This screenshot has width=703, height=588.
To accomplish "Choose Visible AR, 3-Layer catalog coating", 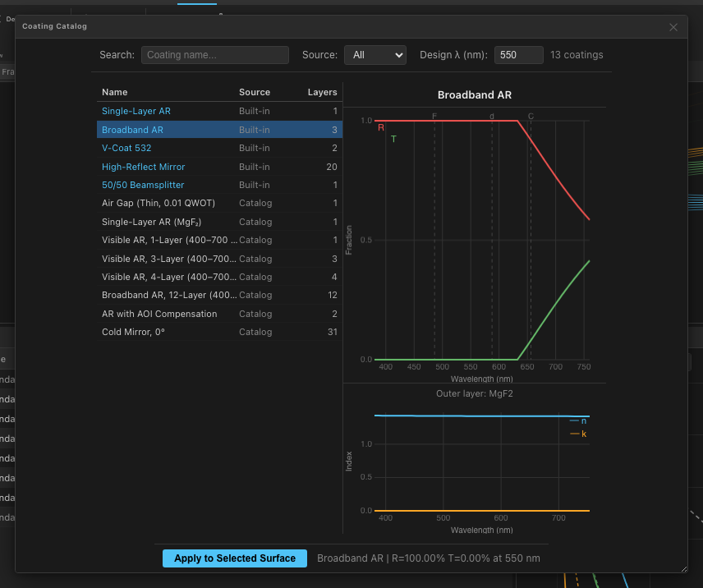I will click(169, 259).
